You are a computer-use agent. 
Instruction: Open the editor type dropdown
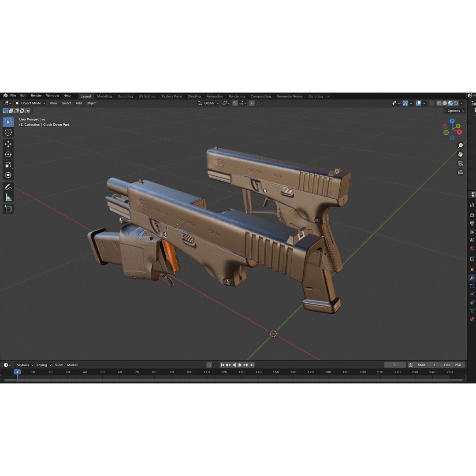(7, 103)
